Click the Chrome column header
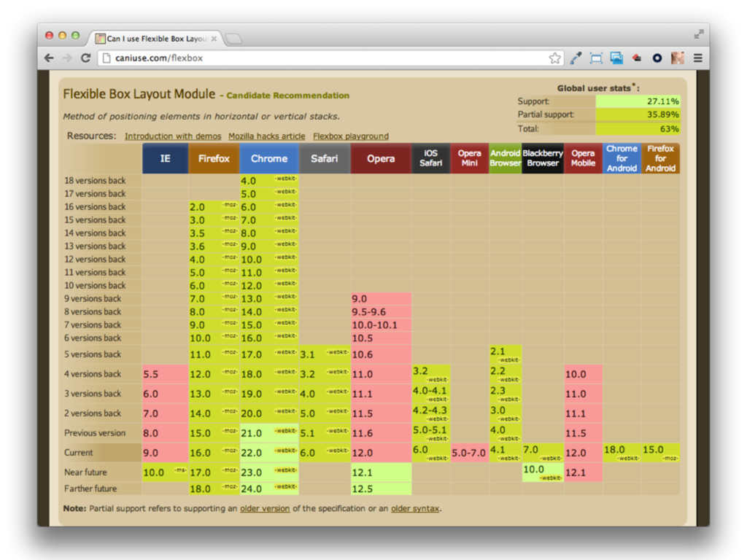Viewport: 747px width, 560px height. [269, 158]
